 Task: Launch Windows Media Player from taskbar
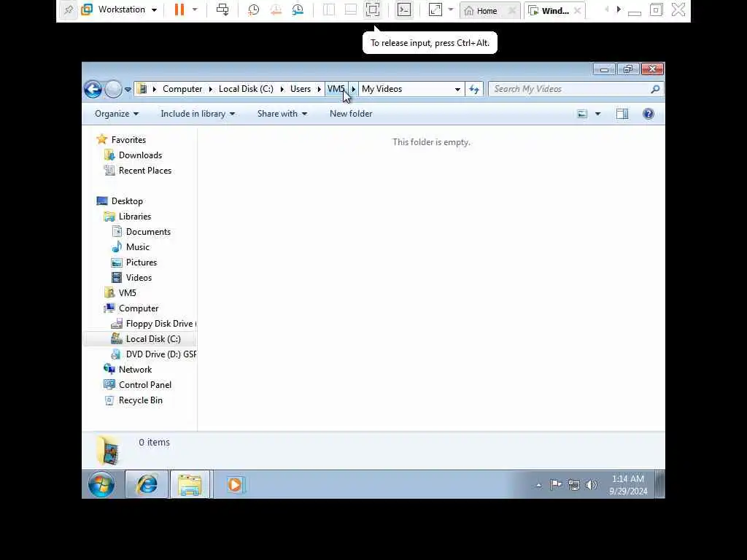[235, 485]
